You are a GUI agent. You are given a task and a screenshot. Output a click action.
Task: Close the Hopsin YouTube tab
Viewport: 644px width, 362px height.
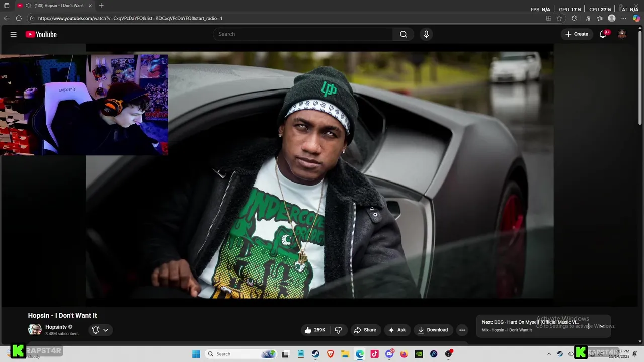[x=90, y=5]
